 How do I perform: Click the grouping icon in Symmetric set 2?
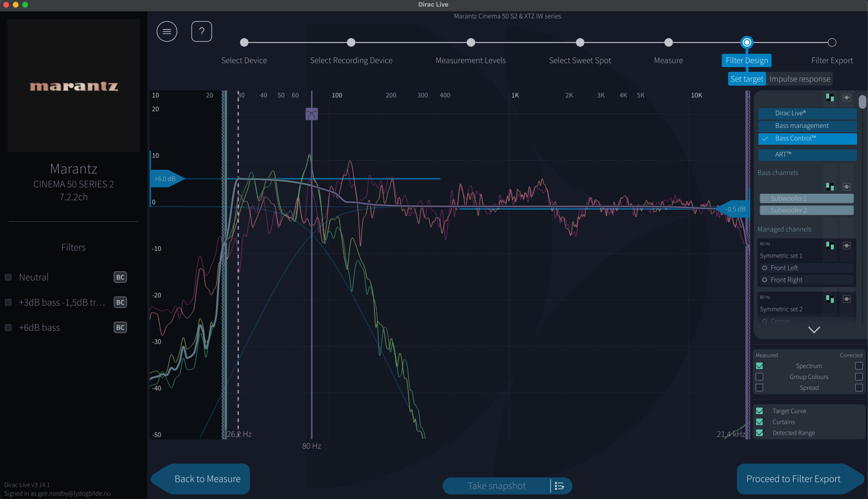(830, 299)
